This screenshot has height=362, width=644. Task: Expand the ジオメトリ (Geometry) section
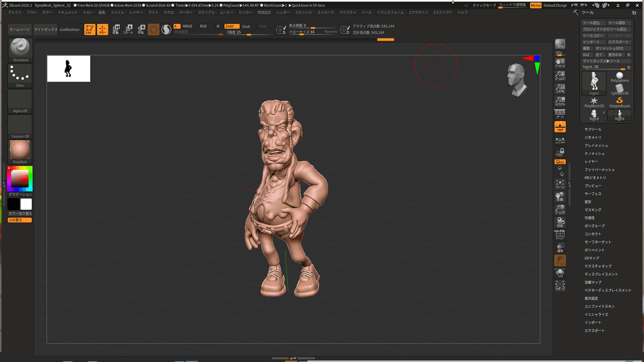coord(593,137)
